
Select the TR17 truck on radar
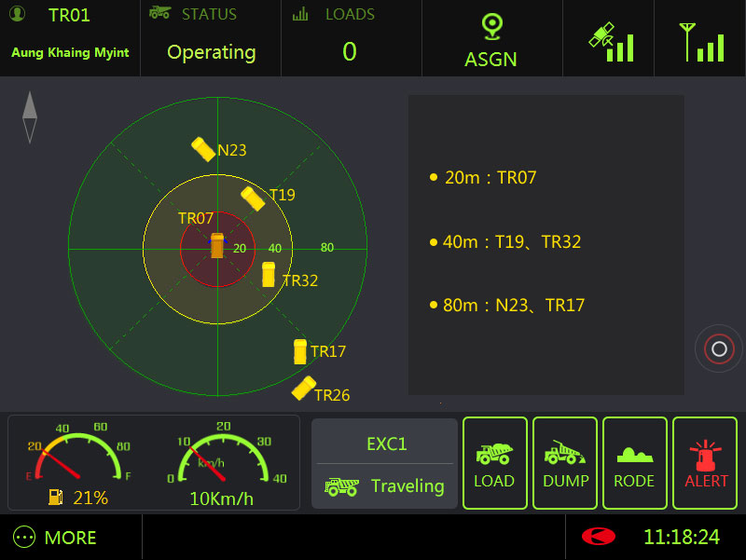pyautogui.click(x=300, y=351)
